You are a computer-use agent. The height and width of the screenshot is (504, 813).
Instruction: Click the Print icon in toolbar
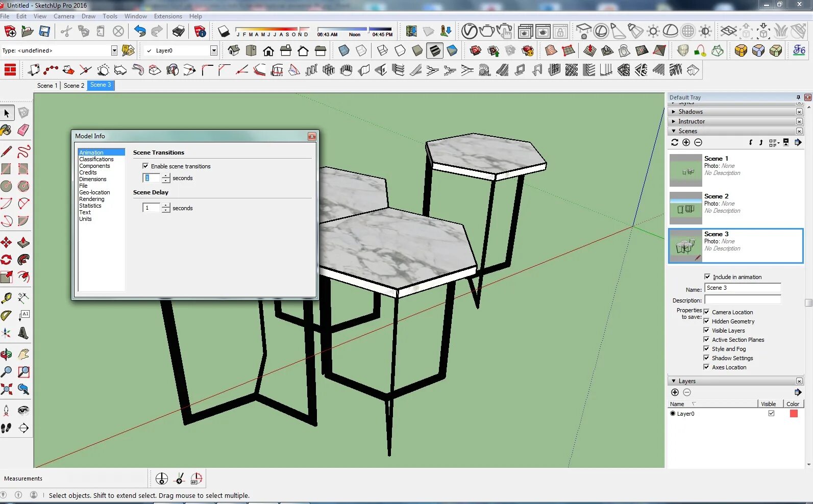pyautogui.click(x=178, y=32)
